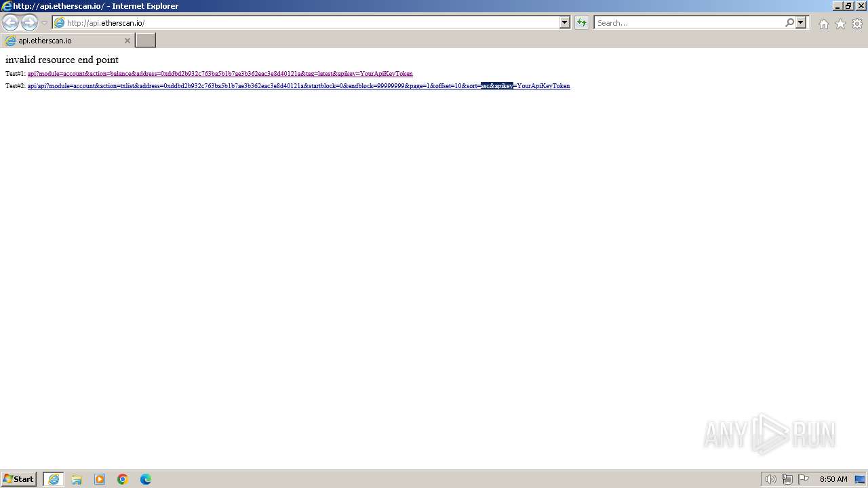Select the api.etherscan.io tab
The image size is (868, 488).
click(67, 41)
